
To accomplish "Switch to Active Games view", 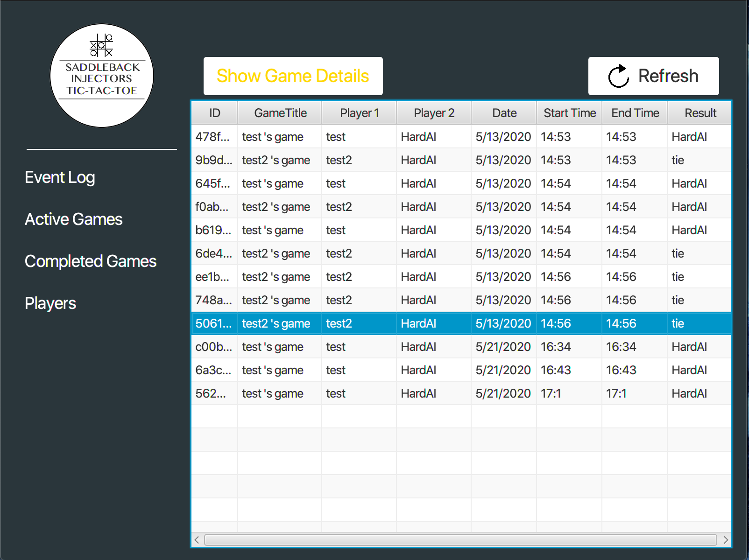I will [73, 219].
